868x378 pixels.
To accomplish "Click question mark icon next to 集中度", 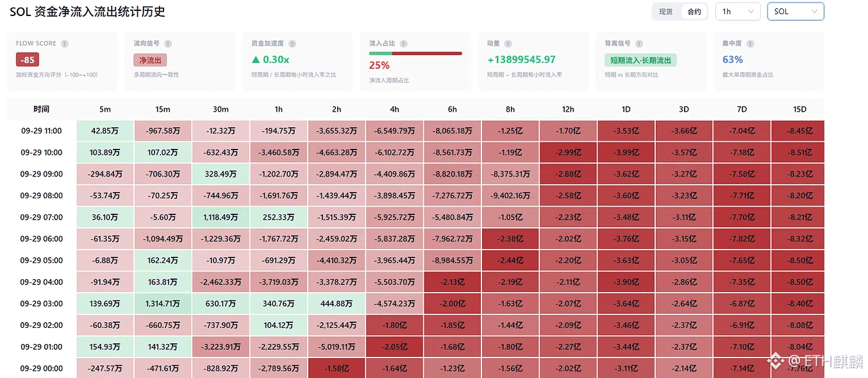I will (750, 44).
